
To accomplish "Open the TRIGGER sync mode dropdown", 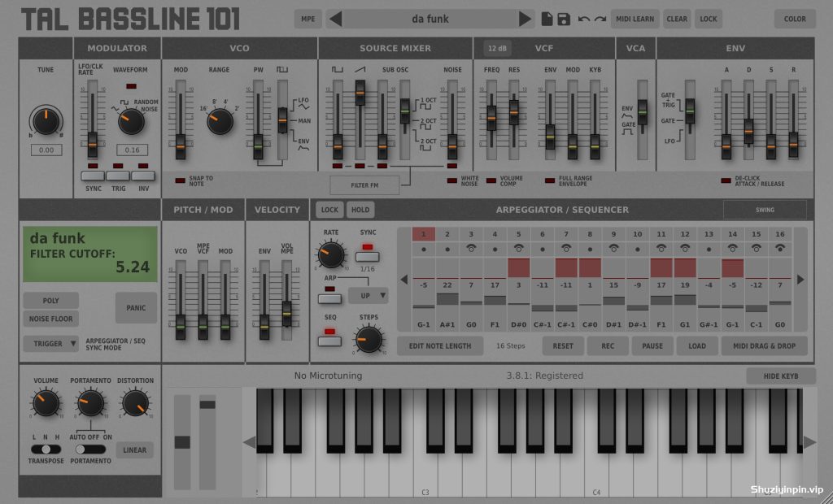I will point(51,344).
